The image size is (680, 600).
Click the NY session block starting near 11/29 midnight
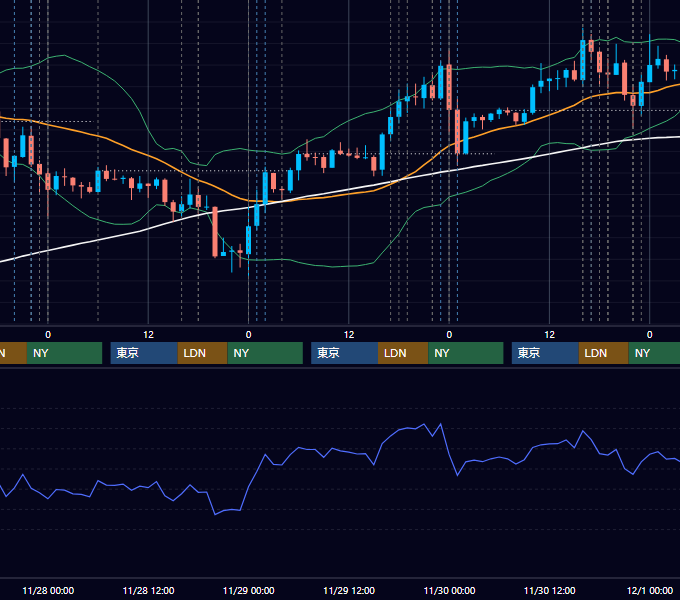point(265,353)
